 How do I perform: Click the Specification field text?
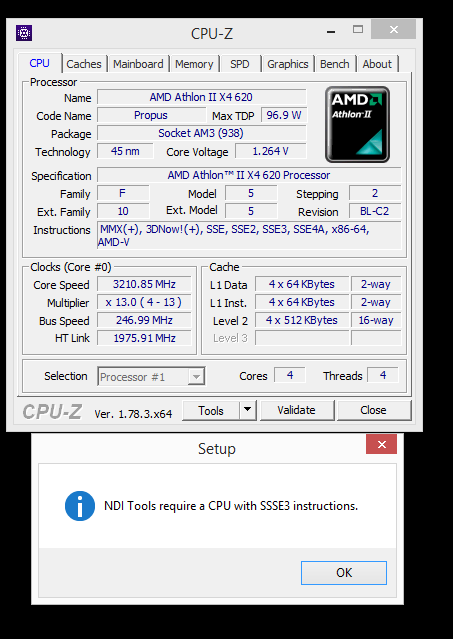coord(249,175)
